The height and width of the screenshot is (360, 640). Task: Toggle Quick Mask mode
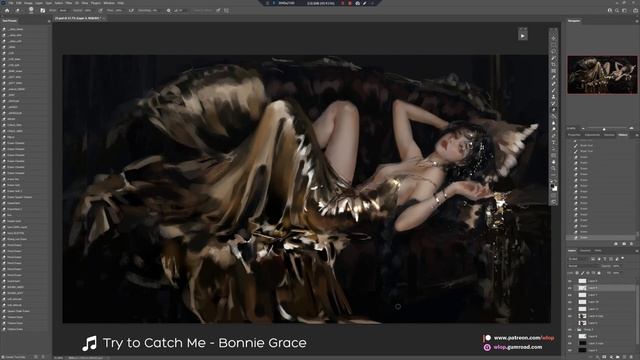click(554, 195)
